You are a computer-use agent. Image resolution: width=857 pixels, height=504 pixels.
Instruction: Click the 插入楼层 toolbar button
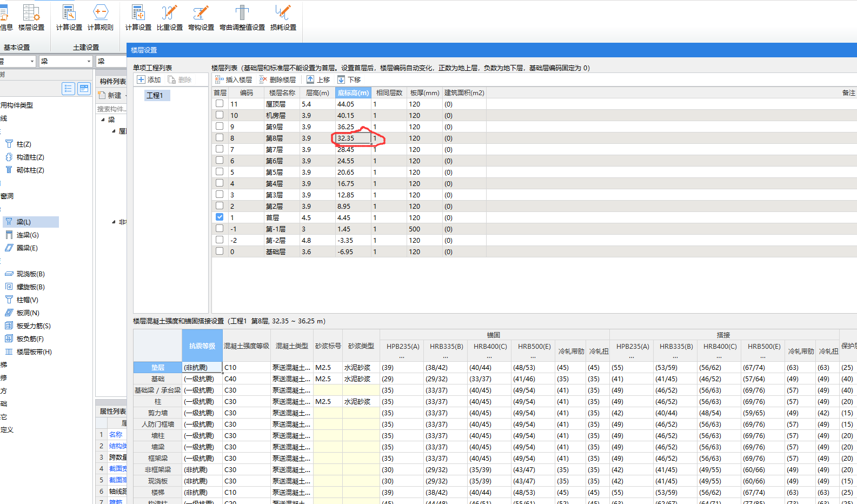(x=234, y=79)
